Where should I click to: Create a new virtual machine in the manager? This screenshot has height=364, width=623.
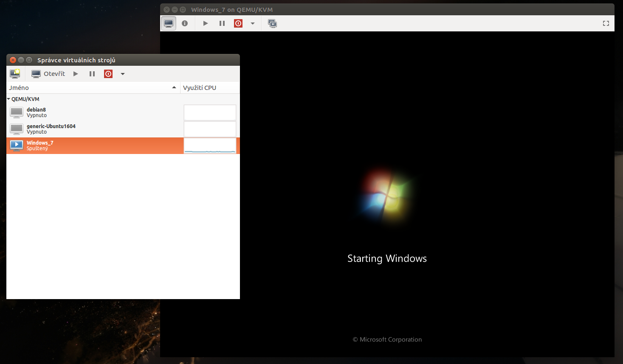click(15, 74)
